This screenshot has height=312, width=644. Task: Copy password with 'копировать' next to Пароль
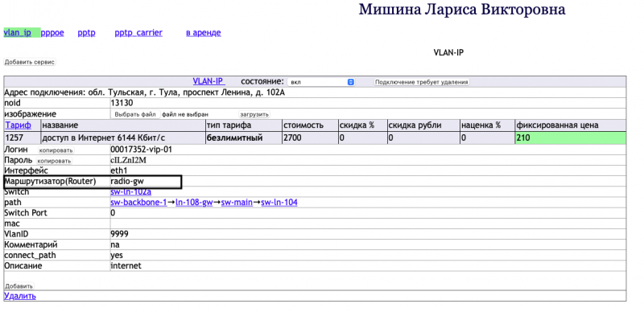tap(54, 161)
